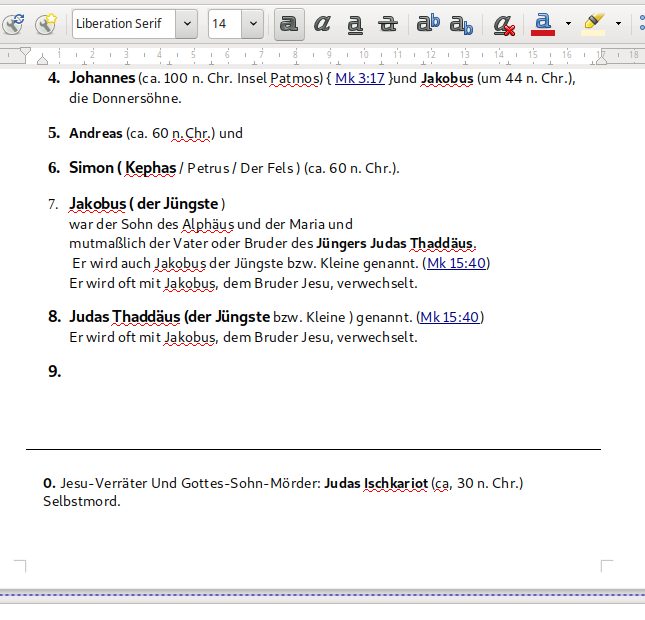Click the new style from selection icon

click(x=45, y=24)
